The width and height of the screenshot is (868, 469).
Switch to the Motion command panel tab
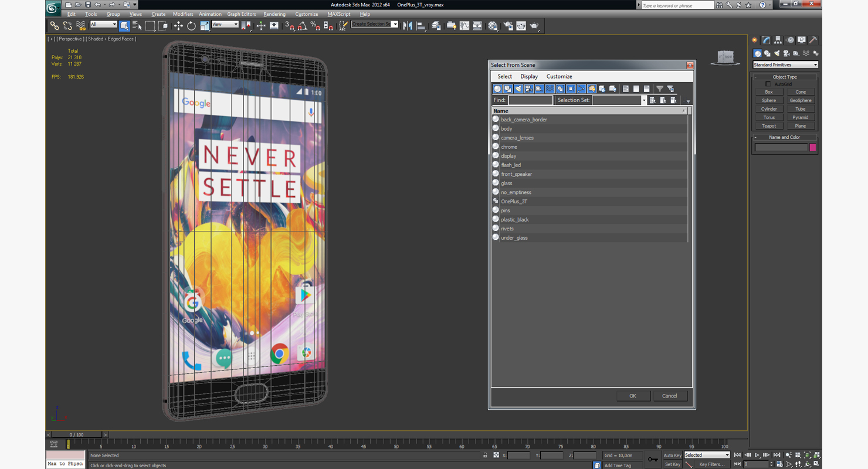[790, 40]
